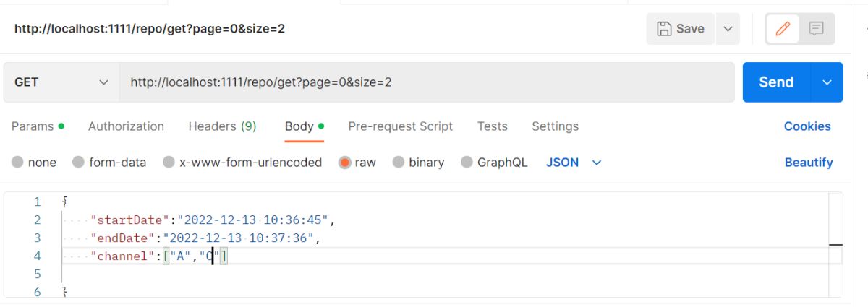This screenshot has width=868, height=307.
Task: Click the Beautify link
Action: [x=809, y=163]
